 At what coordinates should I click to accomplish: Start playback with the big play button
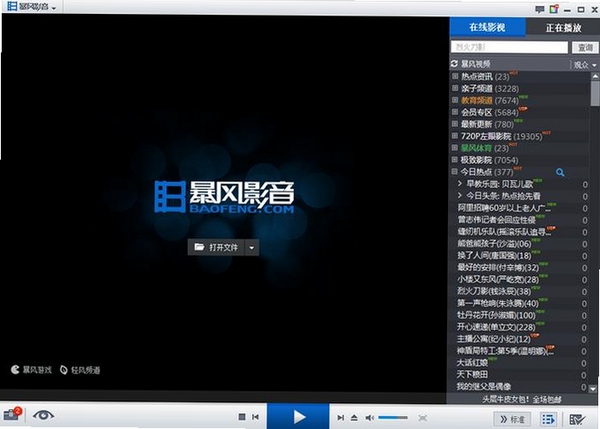[298, 416]
